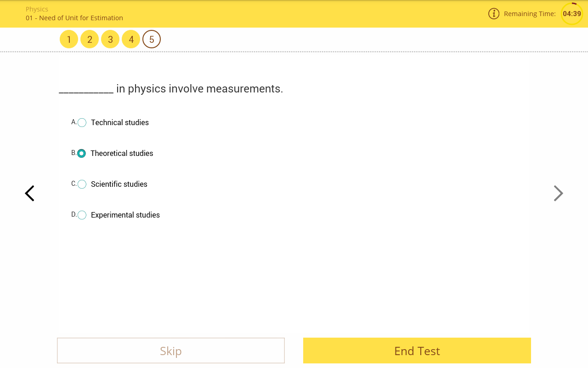The height and width of the screenshot is (368, 588).
Task: Select option B Theoretical studies radio
Action: (82, 153)
